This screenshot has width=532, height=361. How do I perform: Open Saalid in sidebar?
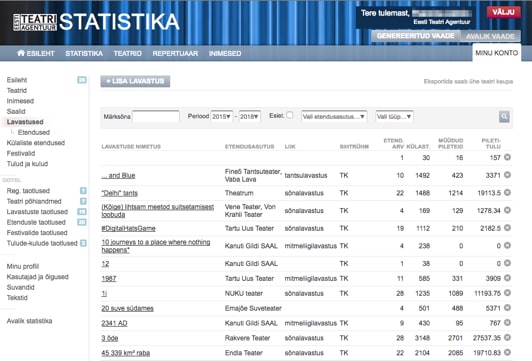[x=16, y=111]
